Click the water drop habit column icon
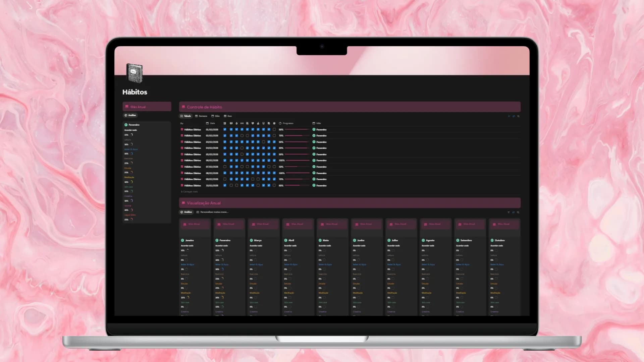644x362 pixels. 236,123
